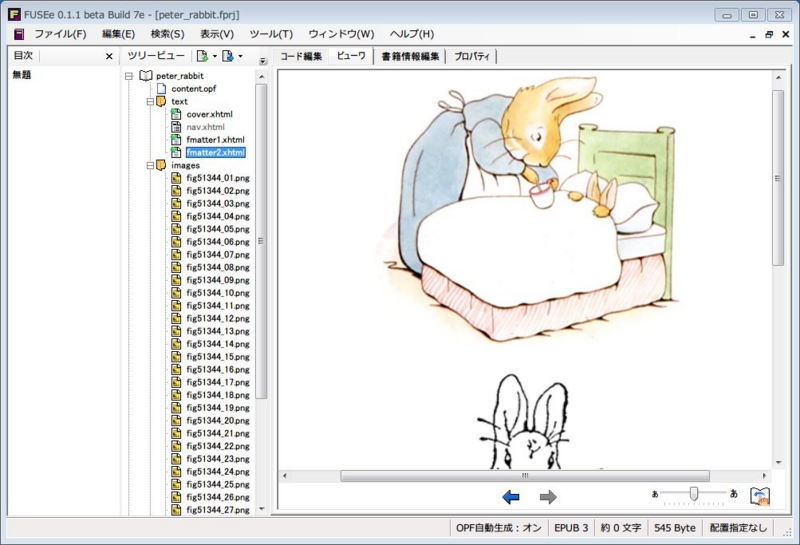Click image icon of fig51344_05.png
The height and width of the screenshot is (545, 800).
click(x=176, y=229)
